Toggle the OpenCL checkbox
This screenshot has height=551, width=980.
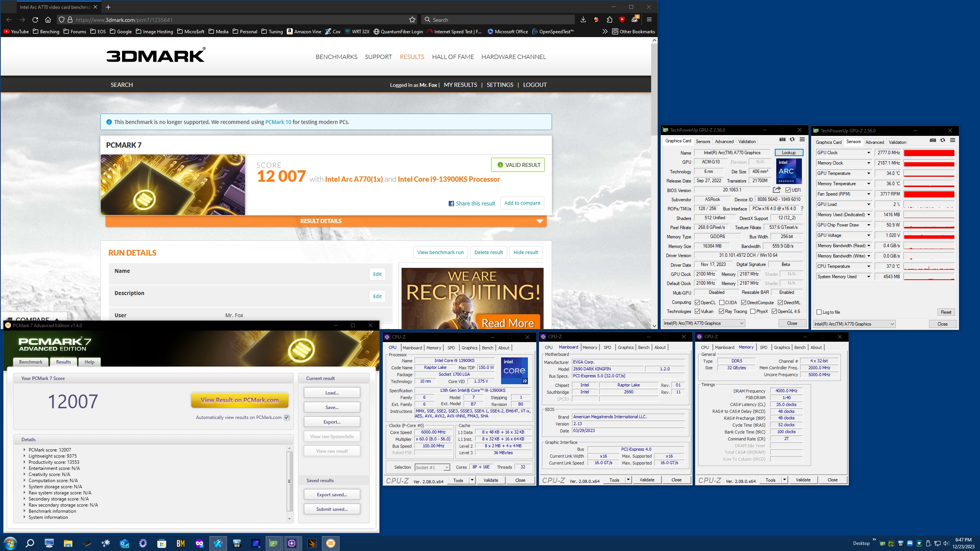coord(697,303)
